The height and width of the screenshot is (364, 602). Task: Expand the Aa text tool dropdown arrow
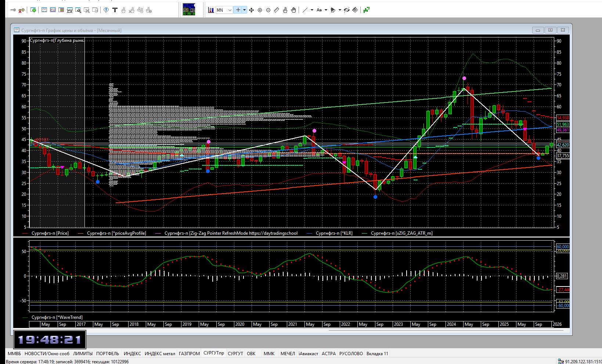pyautogui.click(x=326, y=10)
